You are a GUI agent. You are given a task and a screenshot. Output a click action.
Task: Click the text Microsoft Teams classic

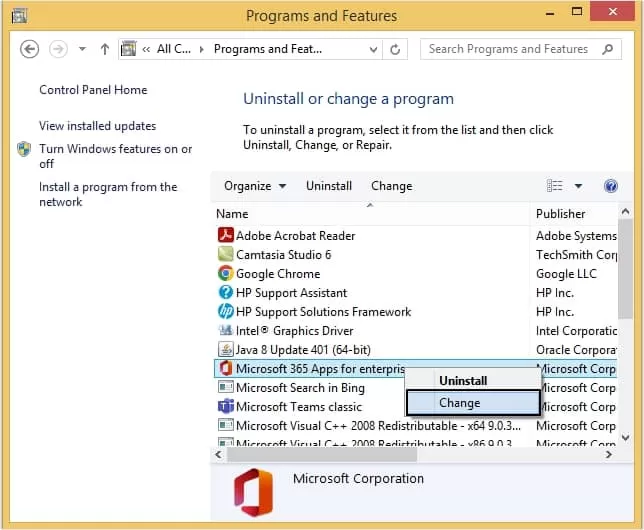(299, 407)
